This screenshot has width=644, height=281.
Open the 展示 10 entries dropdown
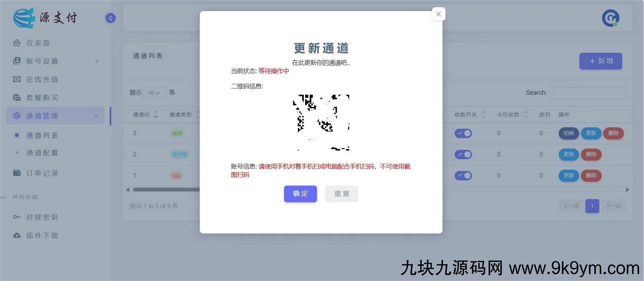click(x=155, y=93)
